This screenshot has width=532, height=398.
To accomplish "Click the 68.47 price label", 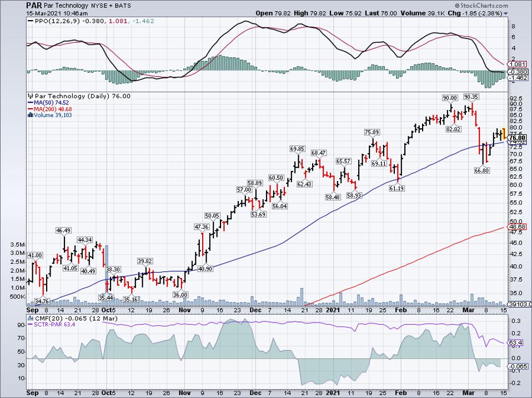I will [319, 153].
